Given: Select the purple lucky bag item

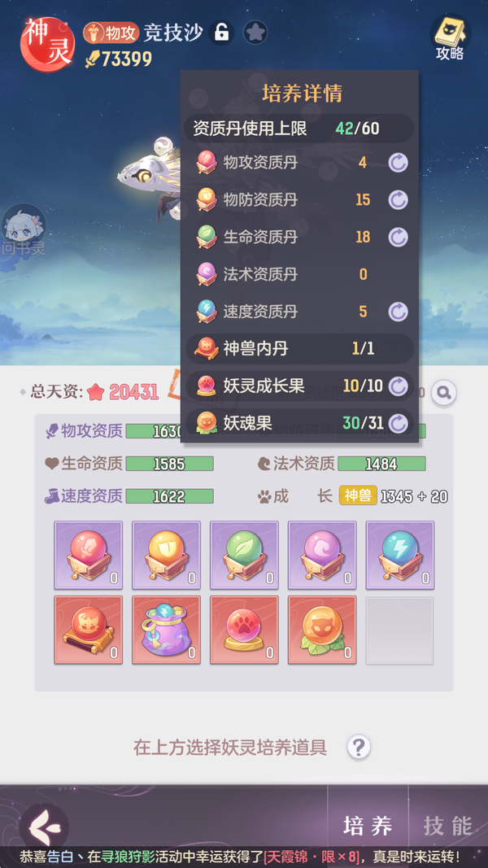Looking at the screenshot, I should coord(167,630).
